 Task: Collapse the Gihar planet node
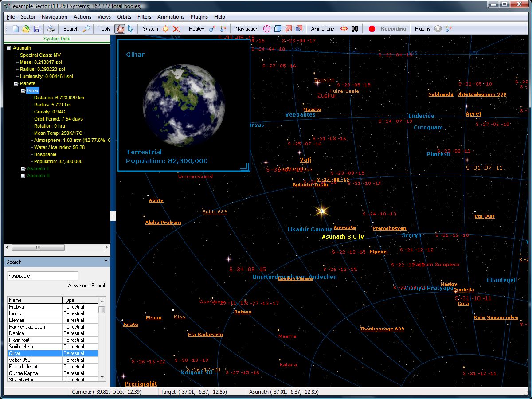(x=23, y=90)
